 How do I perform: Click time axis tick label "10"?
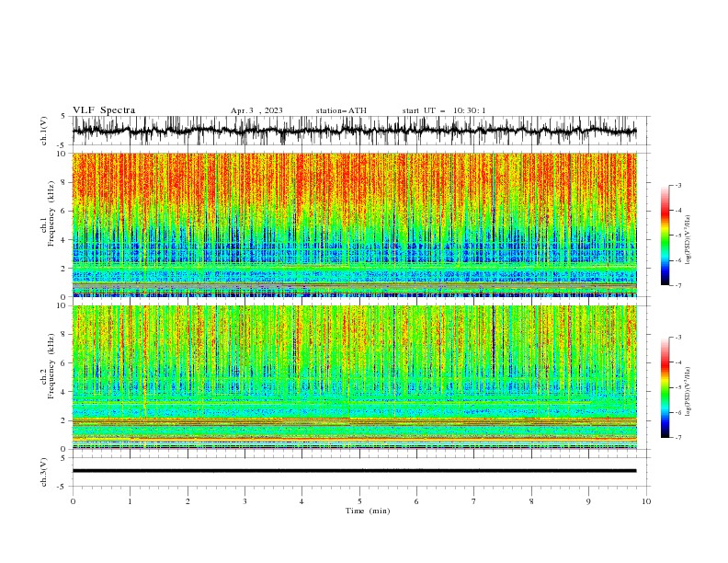646,501
